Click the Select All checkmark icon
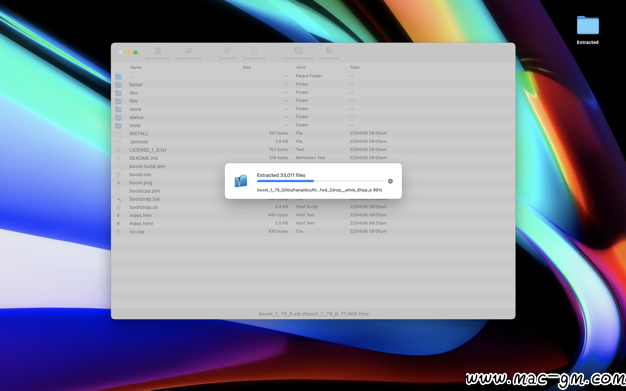 228,51
